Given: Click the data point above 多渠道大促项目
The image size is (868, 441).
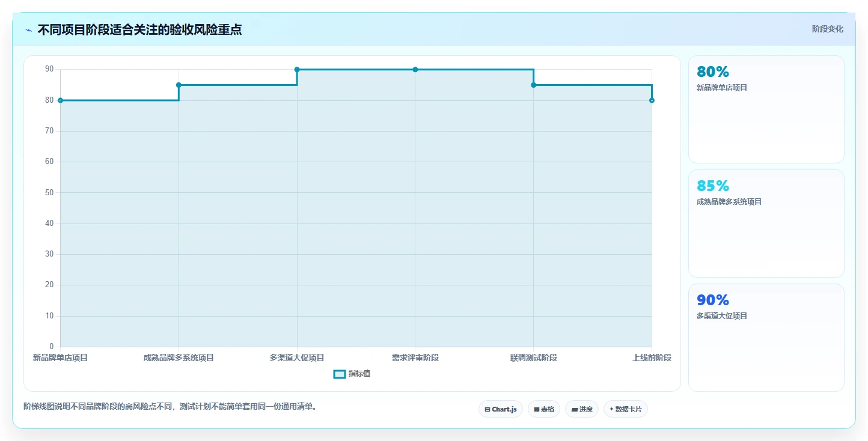Looking at the screenshot, I should coord(297,70).
